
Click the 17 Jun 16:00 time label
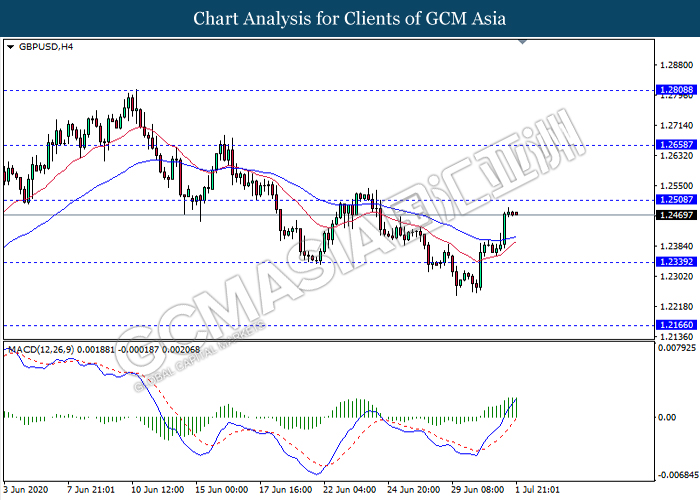[286, 490]
